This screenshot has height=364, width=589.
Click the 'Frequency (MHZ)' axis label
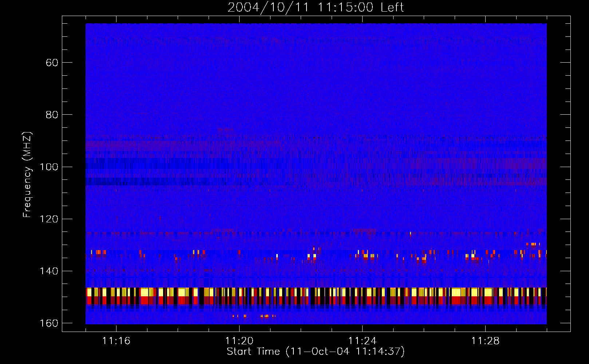27,175
